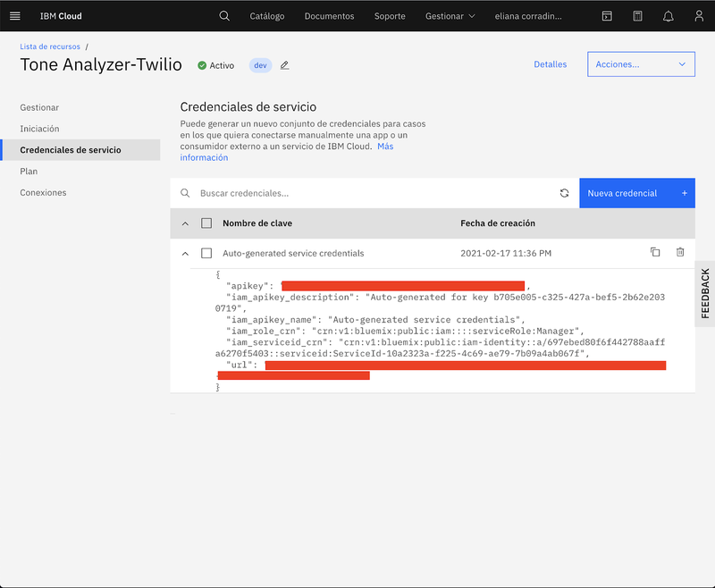Open search with the magnifier icon in top bar
This screenshot has width=715, height=588.
(x=223, y=15)
